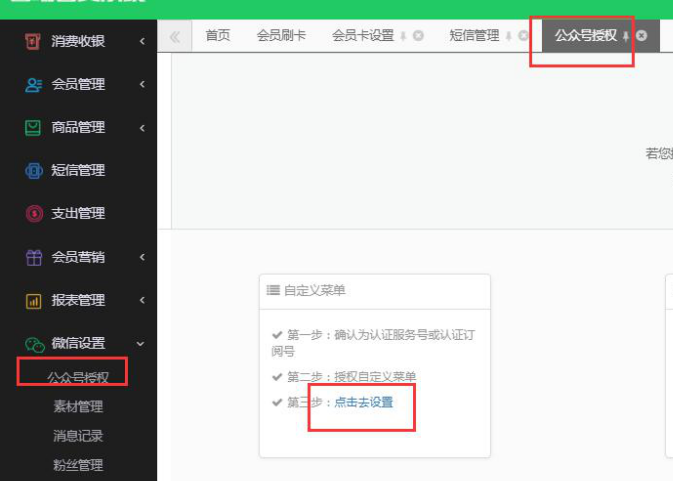Click the 会员营销 gift icon
673x481 pixels.
[33, 257]
